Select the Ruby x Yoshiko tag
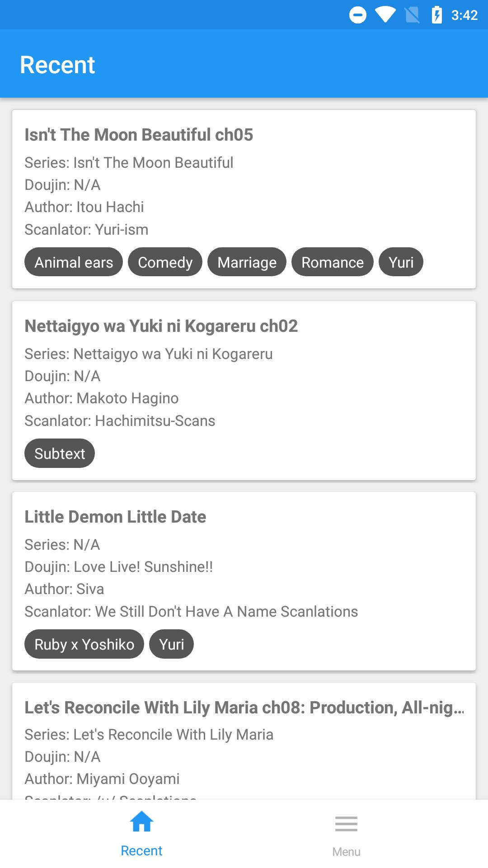488x868 pixels. click(84, 644)
